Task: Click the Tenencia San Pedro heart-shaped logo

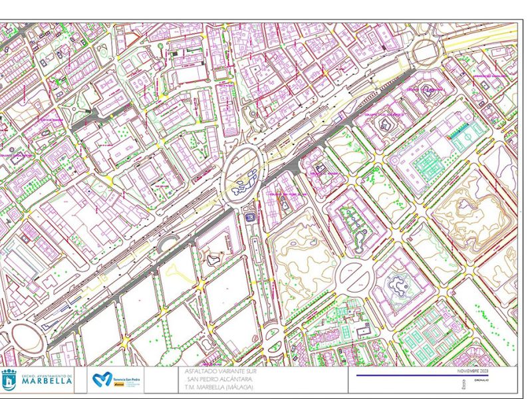Action: tap(102, 379)
